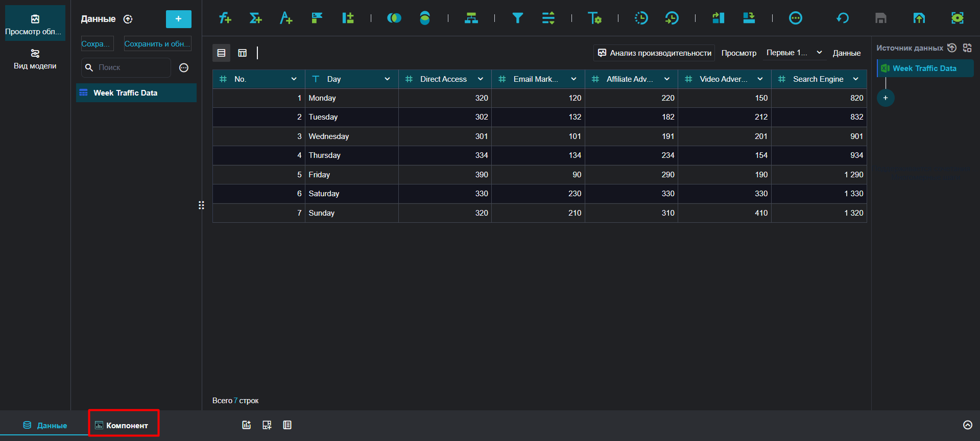This screenshot has height=441, width=980.
Task: Open the Вид модели sidebar view
Action: [35, 59]
